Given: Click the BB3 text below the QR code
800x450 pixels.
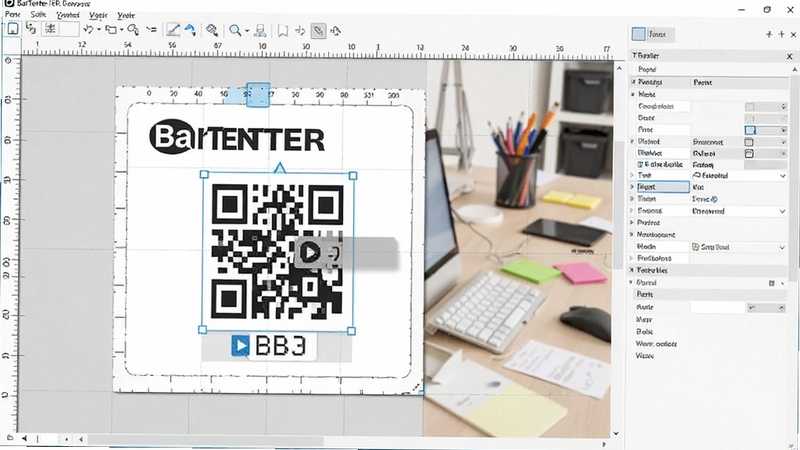Looking at the screenshot, I should [x=280, y=346].
